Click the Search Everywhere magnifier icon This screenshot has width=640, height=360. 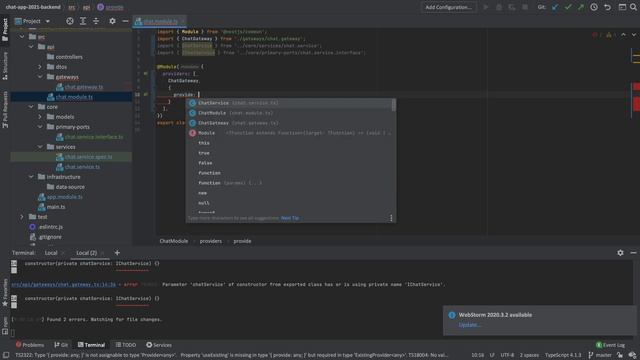(x=633, y=7)
